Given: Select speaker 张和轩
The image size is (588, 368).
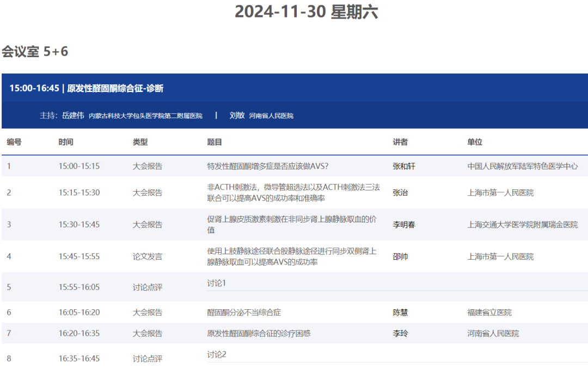Looking at the screenshot, I should pyautogui.click(x=404, y=166).
